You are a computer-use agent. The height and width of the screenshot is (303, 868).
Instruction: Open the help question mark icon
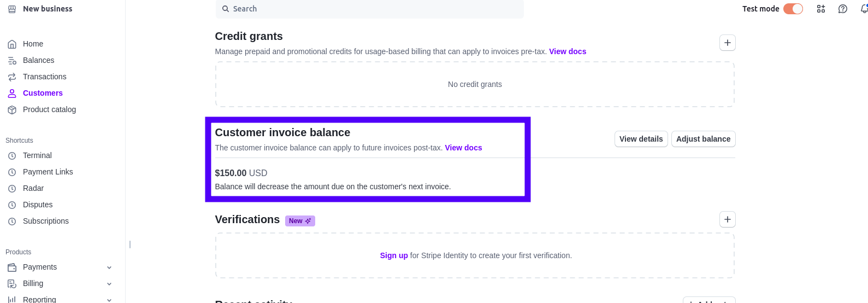coord(843,9)
